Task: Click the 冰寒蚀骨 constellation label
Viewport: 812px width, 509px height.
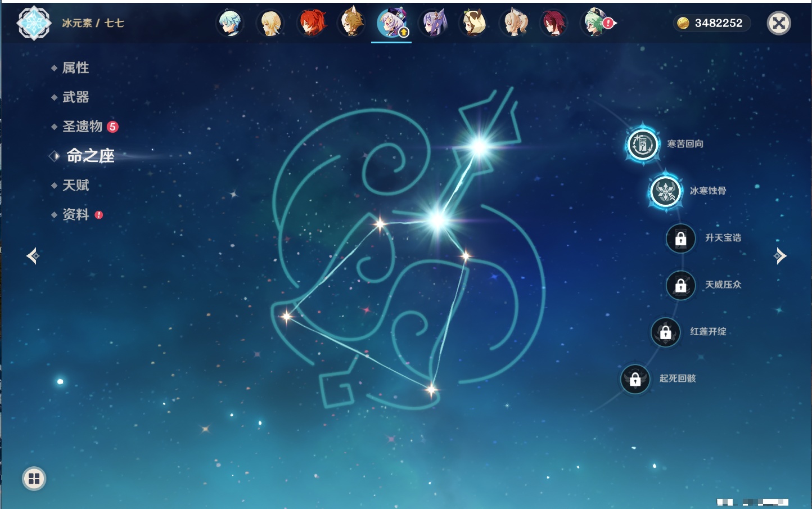Action: pyautogui.click(x=708, y=191)
